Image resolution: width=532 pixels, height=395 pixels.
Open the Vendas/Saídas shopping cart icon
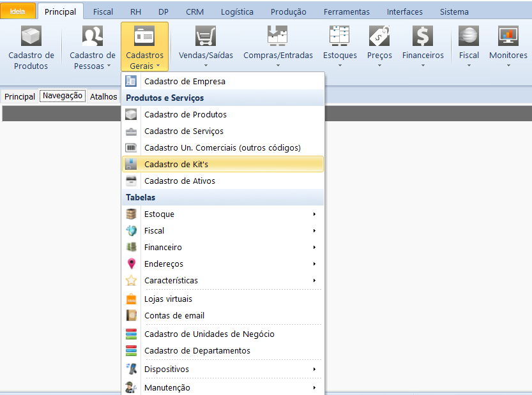(x=206, y=36)
